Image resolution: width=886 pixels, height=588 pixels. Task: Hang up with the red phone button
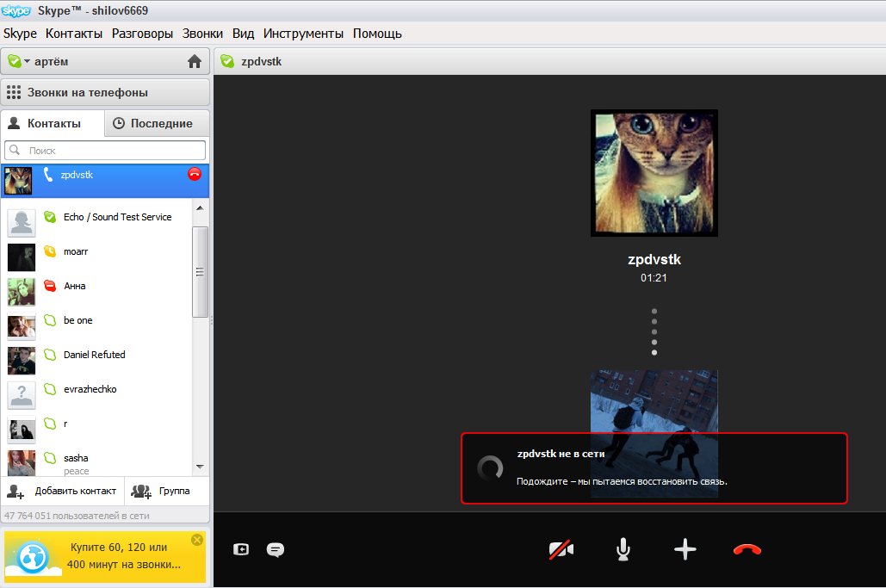[x=747, y=549]
